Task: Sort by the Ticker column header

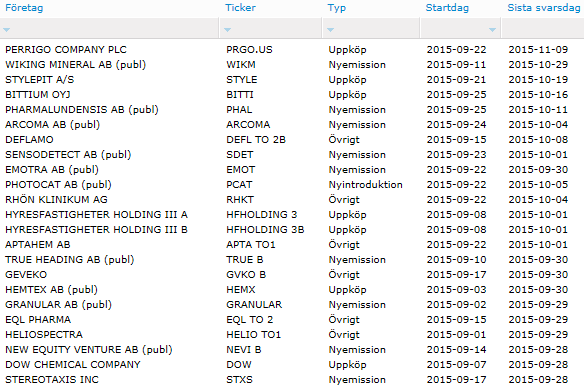Action: tap(240, 8)
